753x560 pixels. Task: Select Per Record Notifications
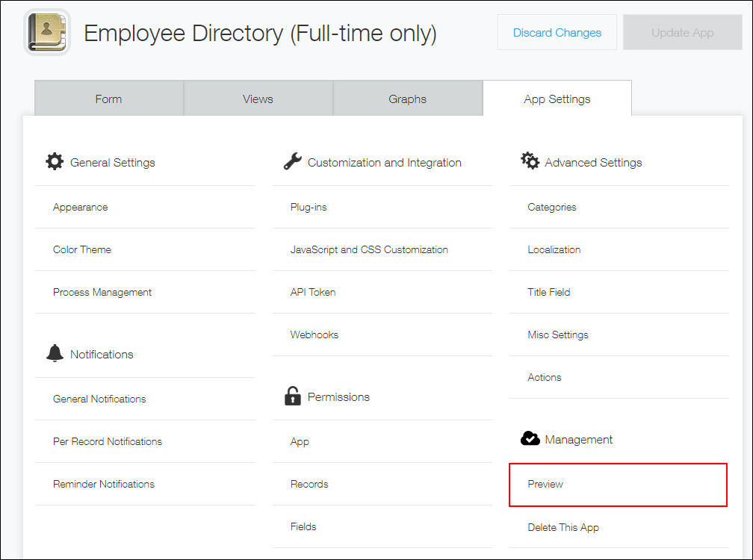pyautogui.click(x=108, y=441)
